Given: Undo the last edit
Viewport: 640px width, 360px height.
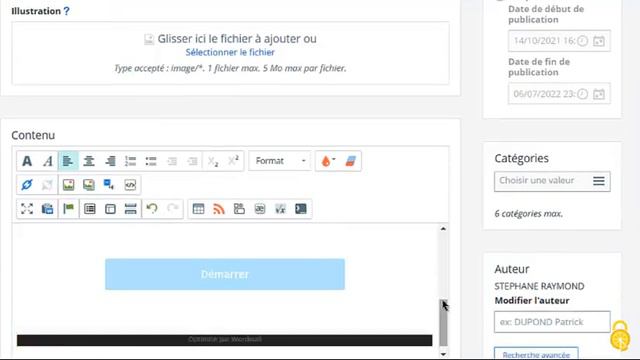Looking at the screenshot, I should coord(152,209).
